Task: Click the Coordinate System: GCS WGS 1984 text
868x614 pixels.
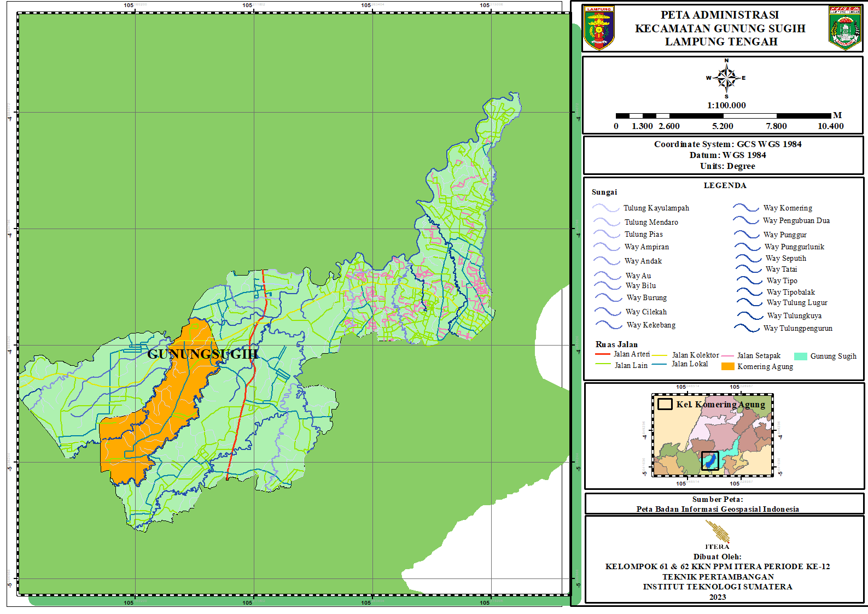Action: (727, 144)
